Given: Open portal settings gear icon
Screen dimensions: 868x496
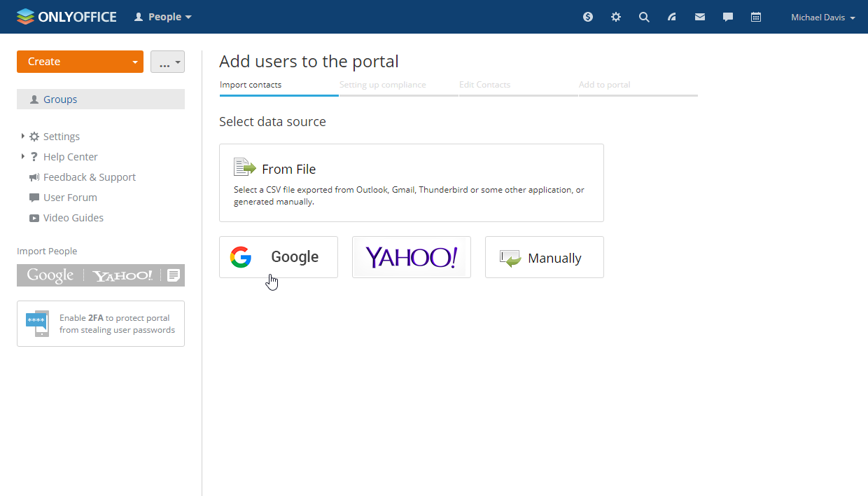Looking at the screenshot, I should pyautogui.click(x=616, y=17).
